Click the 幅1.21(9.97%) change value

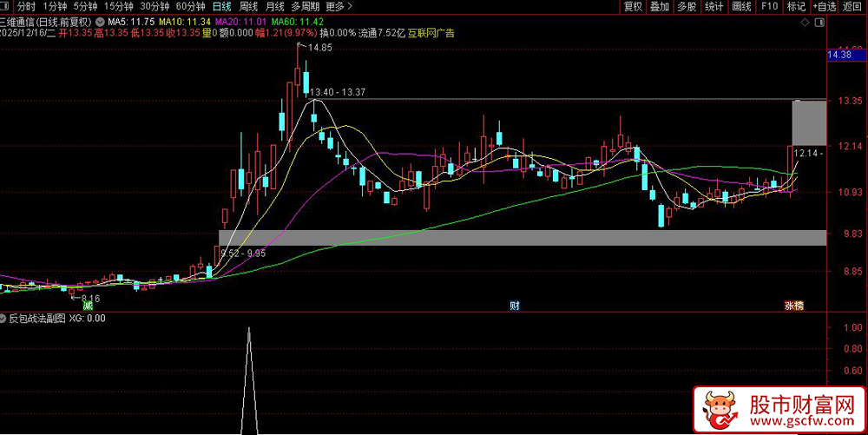286,33
